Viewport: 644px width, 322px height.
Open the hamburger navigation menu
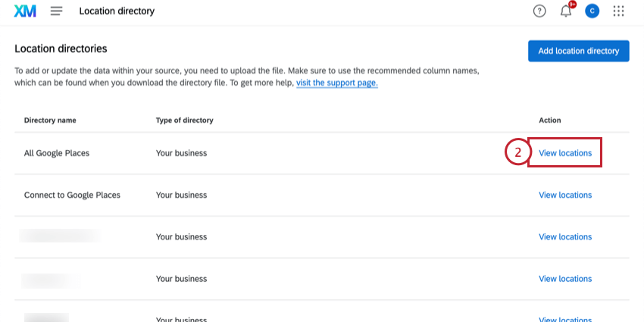[56, 11]
